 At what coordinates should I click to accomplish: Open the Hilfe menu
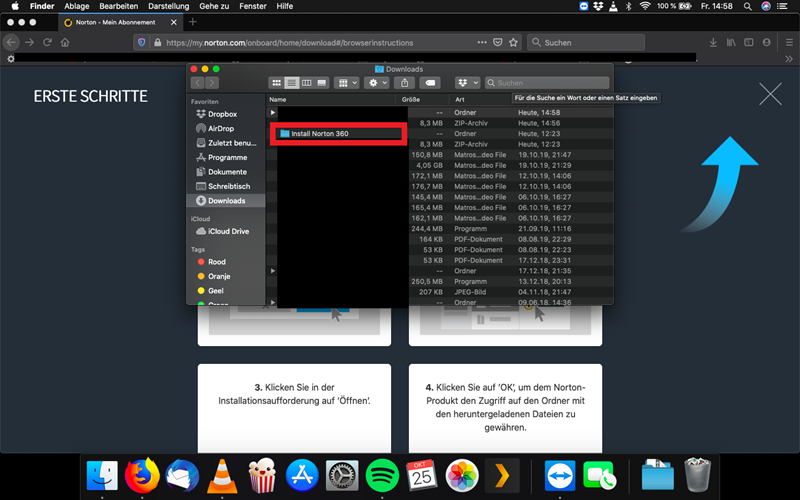click(x=285, y=6)
